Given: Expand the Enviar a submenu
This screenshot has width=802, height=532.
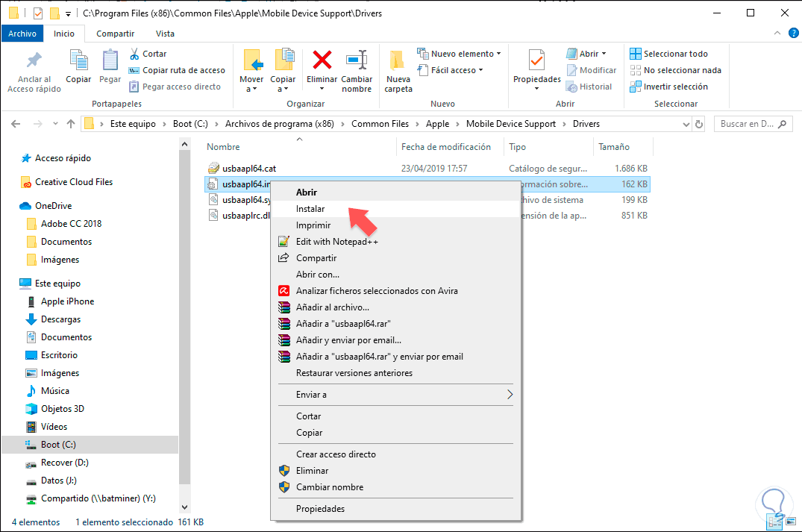Looking at the screenshot, I should point(395,395).
